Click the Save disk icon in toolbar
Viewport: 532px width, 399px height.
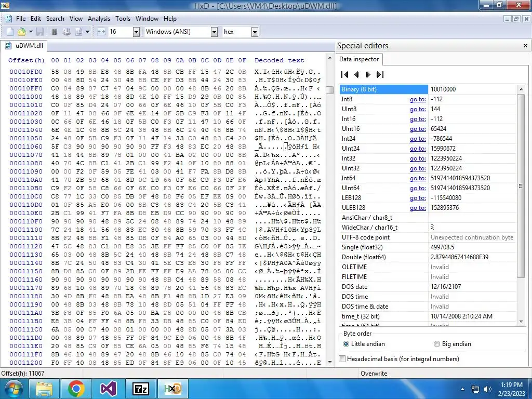39,32
